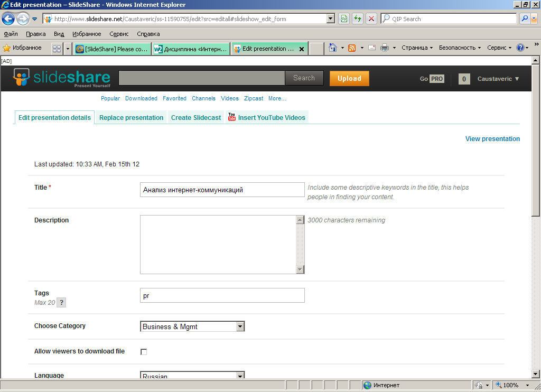Open the Правка menu
The height and width of the screenshot is (392, 541).
35,34
